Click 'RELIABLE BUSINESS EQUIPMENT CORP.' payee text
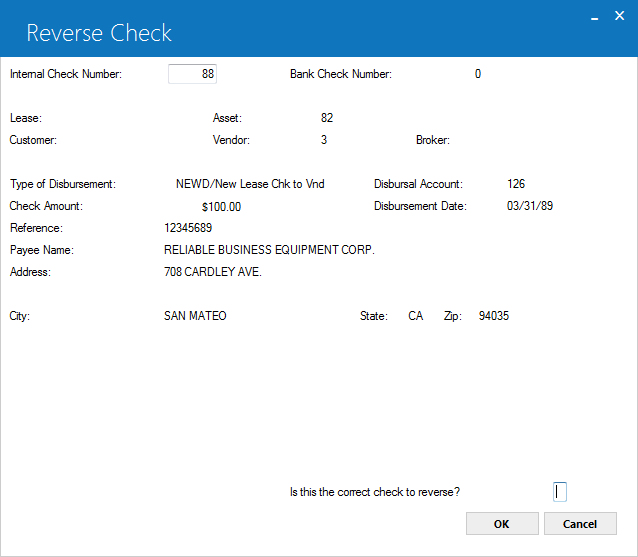This screenshot has height=557, width=638. tap(269, 250)
